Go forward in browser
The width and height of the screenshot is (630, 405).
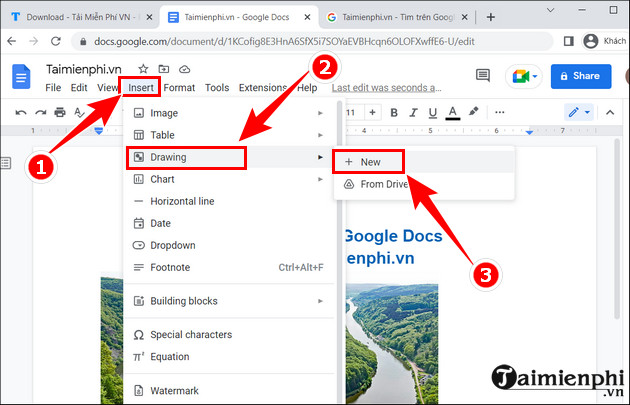click(34, 41)
